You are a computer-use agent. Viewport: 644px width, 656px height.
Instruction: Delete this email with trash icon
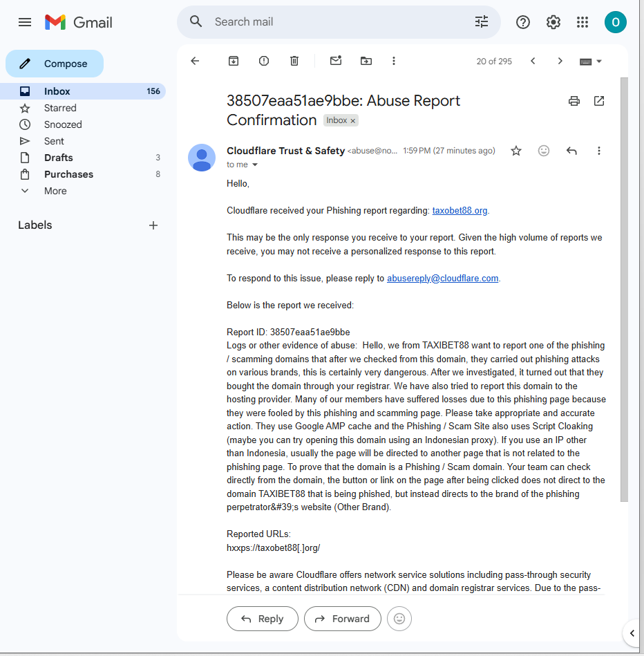coord(294,61)
